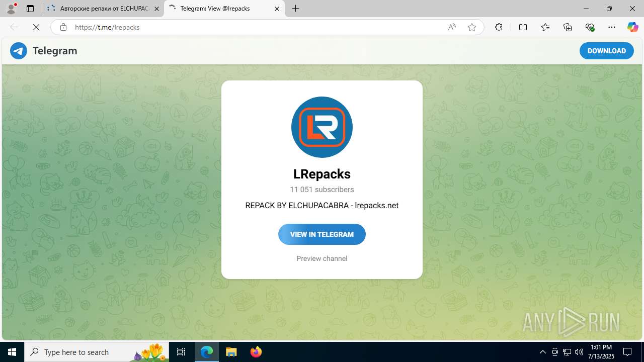Viewport: 644px width, 362px height.
Task: Click VIEW IN TELEGRAM button
Action: point(322,234)
